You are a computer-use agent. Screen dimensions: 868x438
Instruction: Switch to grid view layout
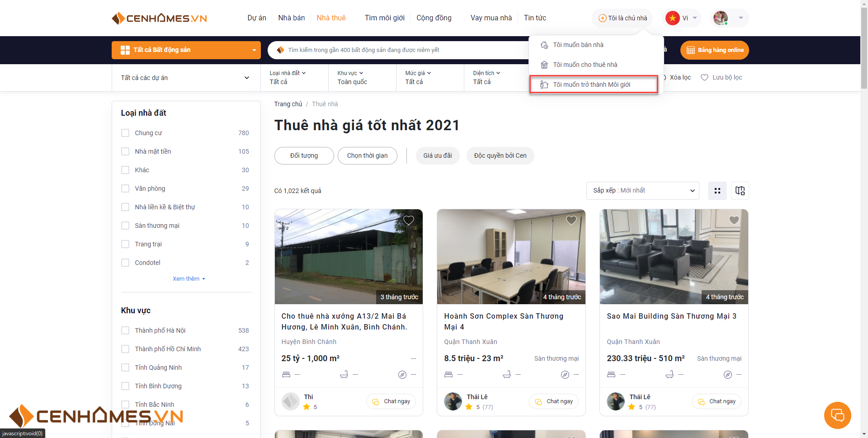pyautogui.click(x=717, y=191)
